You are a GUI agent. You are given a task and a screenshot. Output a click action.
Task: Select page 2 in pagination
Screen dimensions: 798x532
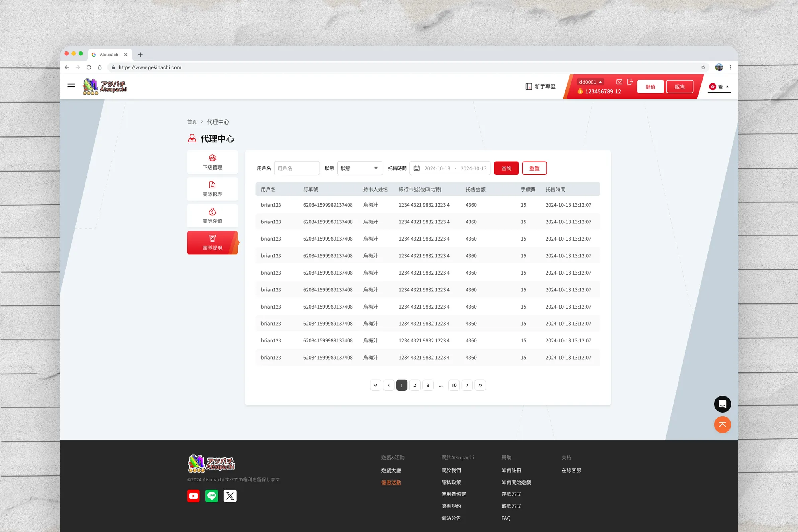tap(415, 385)
